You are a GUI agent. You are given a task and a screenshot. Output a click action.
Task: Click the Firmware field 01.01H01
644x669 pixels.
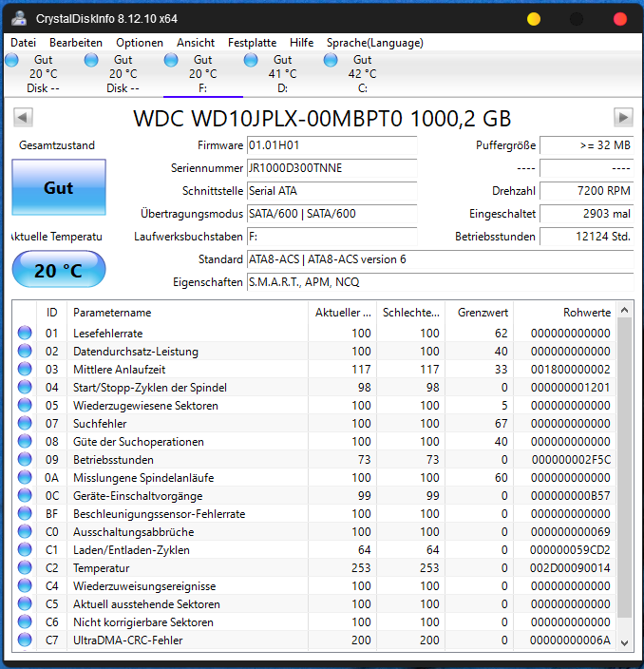[x=331, y=145]
